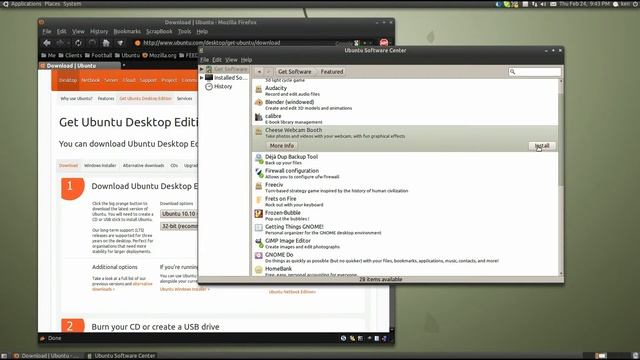Screen dimensions: 640x360
Task: Open the Mozilla.org bookmark
Action: tap(159, 56)
